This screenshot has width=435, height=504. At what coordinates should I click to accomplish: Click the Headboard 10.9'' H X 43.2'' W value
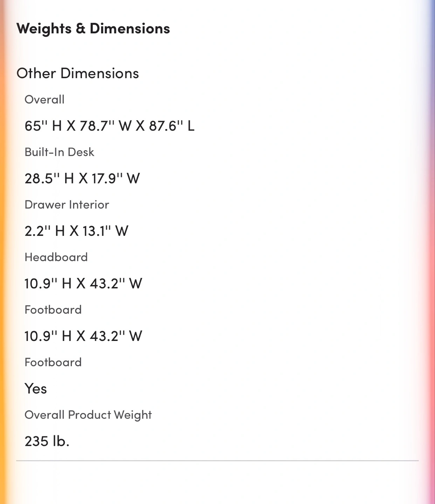[83, 283]
